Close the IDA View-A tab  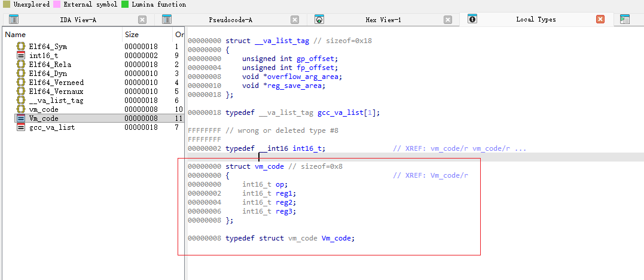[x=142, y=19]
